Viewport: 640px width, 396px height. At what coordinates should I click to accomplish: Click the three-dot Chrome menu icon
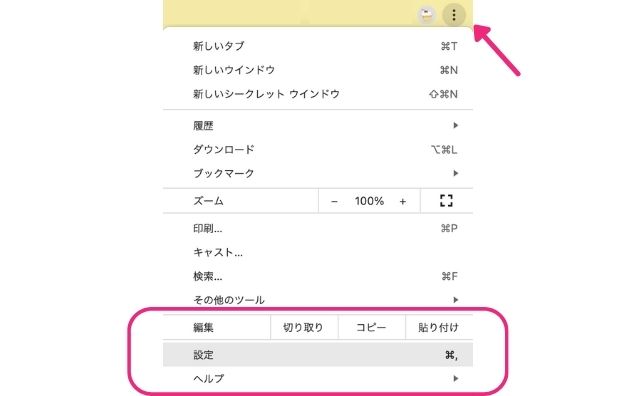pyautogui.click(x=453, y=16)
